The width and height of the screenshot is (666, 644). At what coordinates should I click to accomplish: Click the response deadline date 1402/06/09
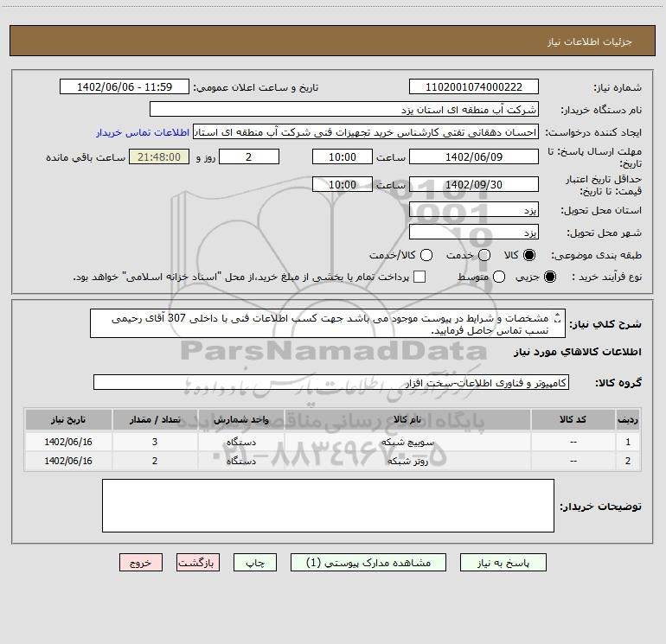coord(474,156)
